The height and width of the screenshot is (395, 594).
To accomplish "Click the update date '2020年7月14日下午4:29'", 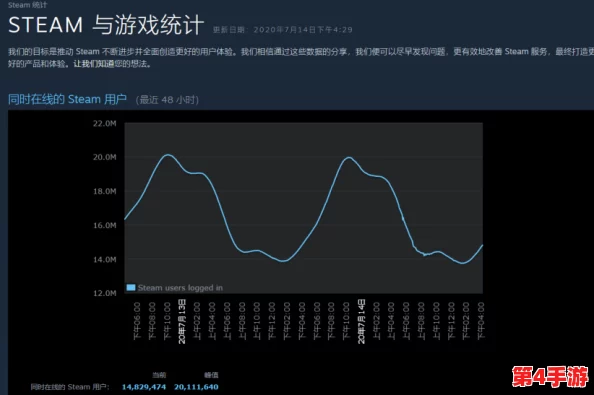I will pyautogui.click(x=303, y=30).
